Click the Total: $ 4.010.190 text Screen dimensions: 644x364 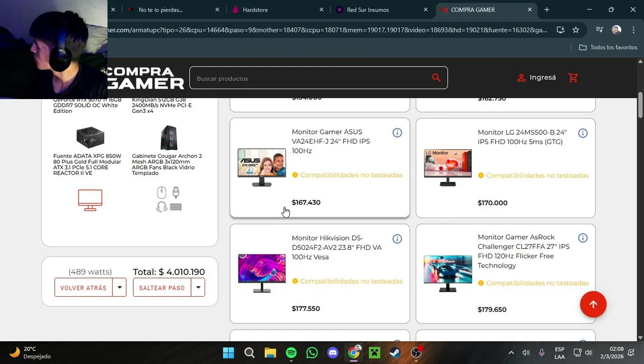(x=169, y=272)
